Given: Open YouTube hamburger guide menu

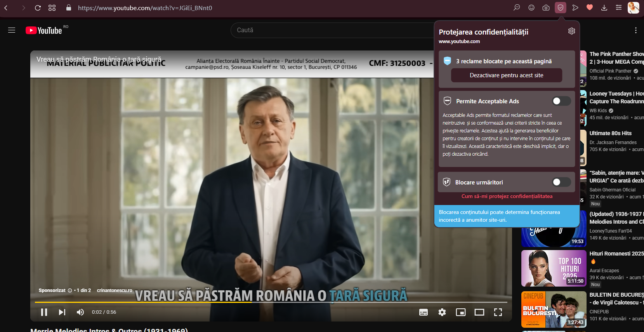Looking at the screenshot, I should click(x=12, y=30).
